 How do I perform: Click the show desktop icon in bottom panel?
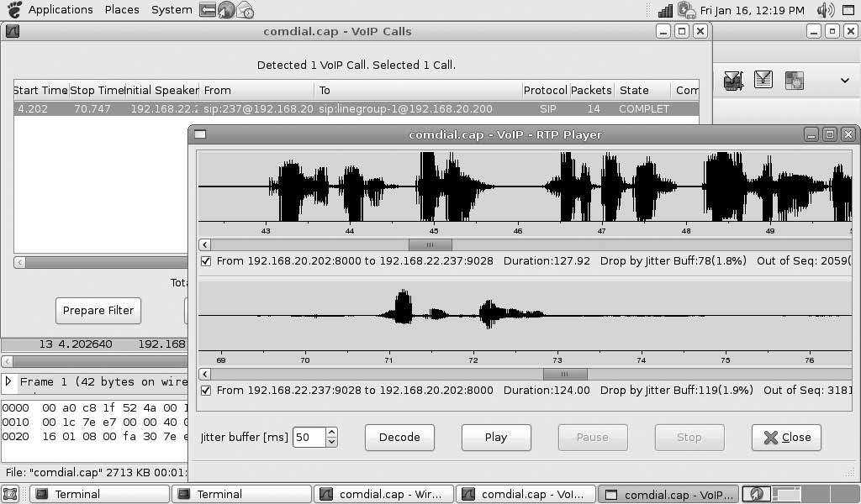[10, 495]
